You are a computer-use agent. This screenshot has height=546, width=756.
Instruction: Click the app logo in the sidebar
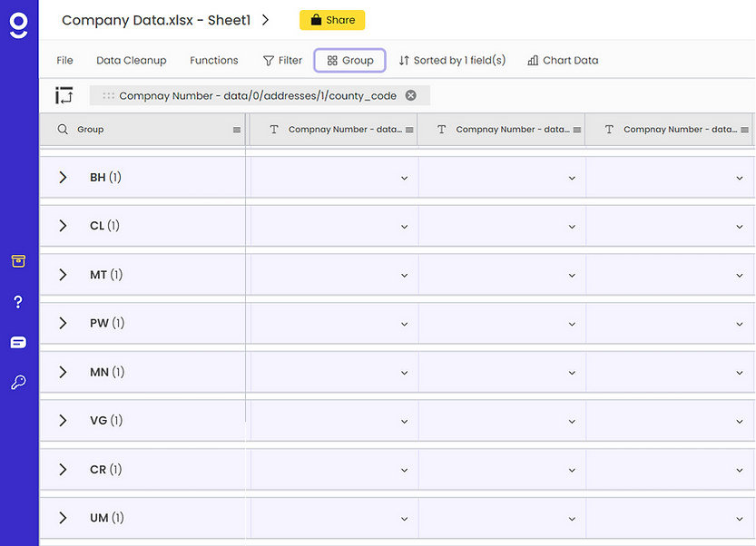click(x=19, y=24)
